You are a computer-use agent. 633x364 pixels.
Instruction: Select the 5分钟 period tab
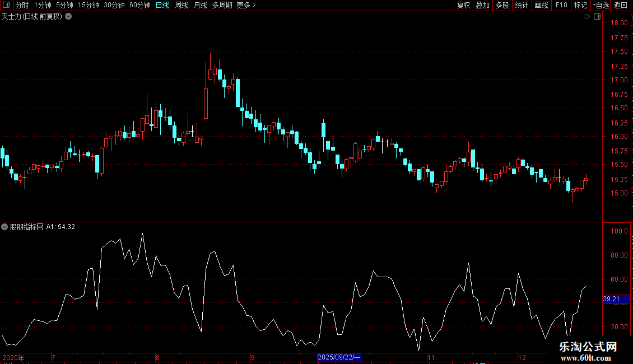(x=64, y=5)
